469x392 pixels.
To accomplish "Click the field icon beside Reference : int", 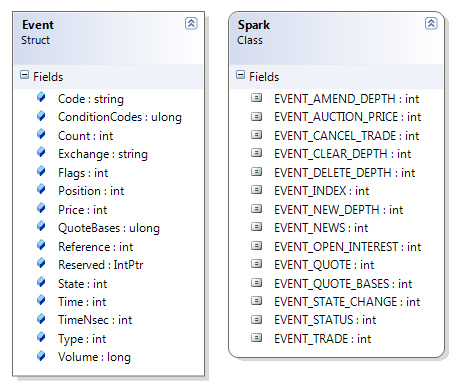I will [41, 245].
